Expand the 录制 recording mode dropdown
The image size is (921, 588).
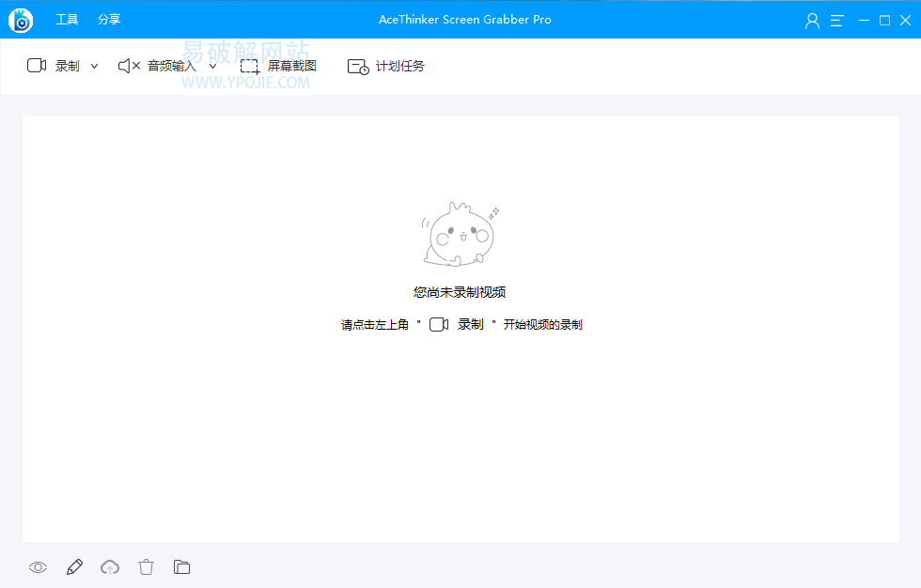point(94,66)
